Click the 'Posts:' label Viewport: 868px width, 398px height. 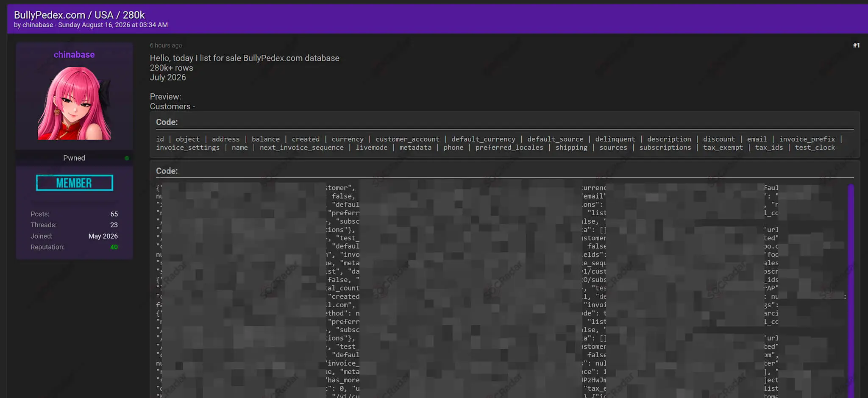coord(40,214)
